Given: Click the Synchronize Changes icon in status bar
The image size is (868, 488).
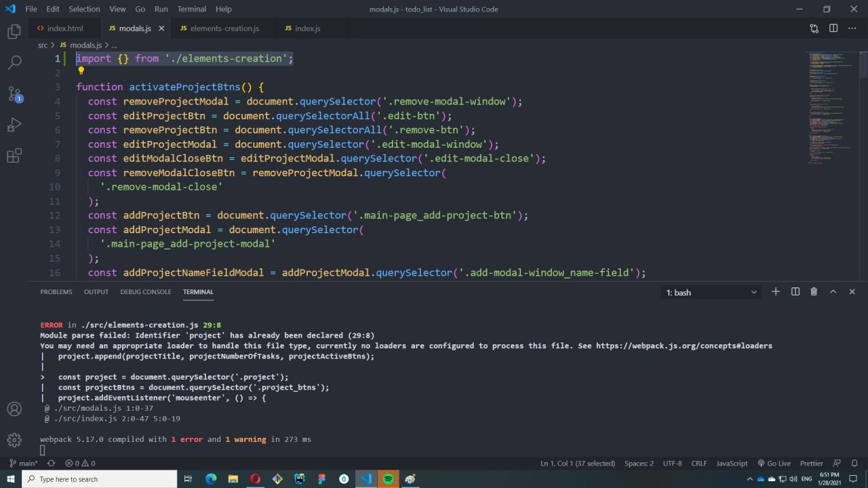Looking at the screenshot, I should [51, 463].
